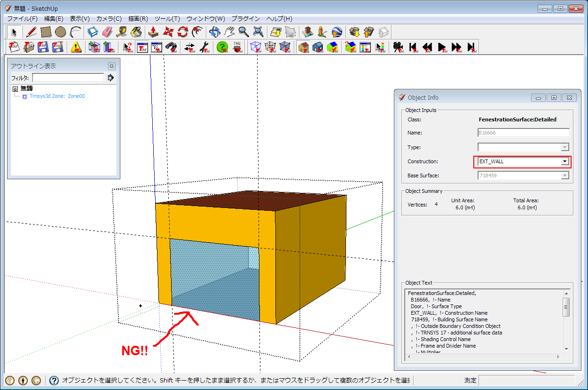Image resolution: width=588 pixels, height=390 pixels.
Task: Click the yellow warning triangle icon
Action: pos(76,47)
